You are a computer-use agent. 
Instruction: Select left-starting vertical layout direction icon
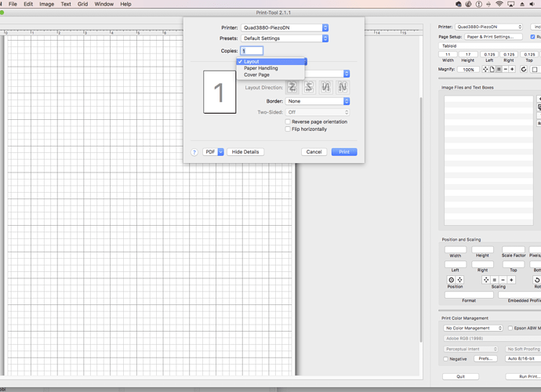[325, 87]
